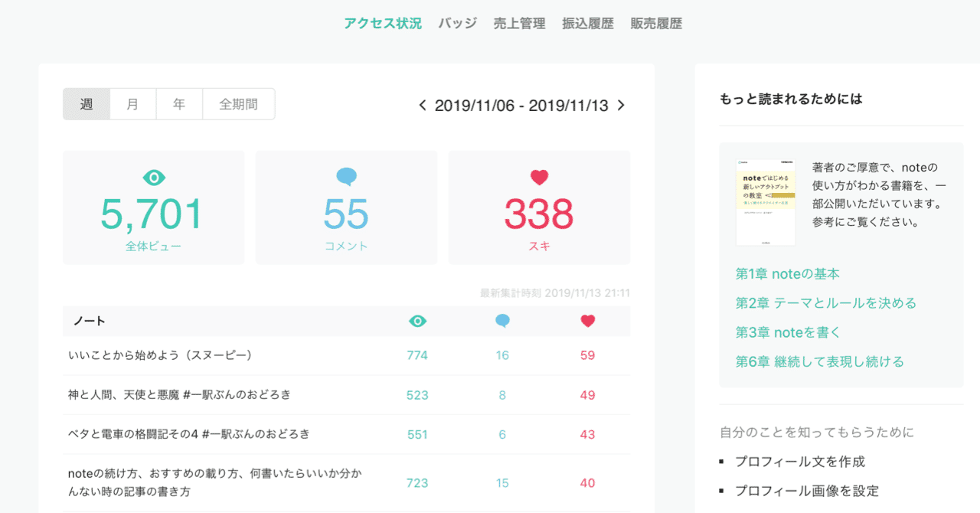Select the 週 period button
The image size is (980, 513).
click(87, 104)
